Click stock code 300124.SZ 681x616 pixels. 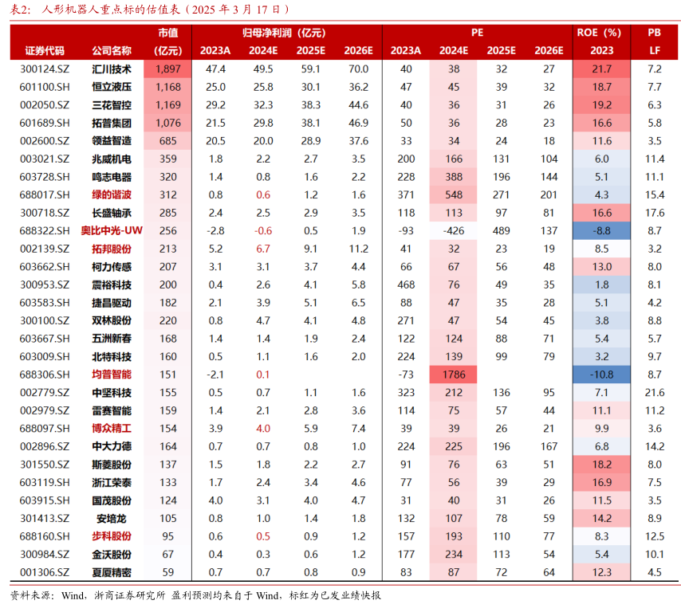[45, 69]
